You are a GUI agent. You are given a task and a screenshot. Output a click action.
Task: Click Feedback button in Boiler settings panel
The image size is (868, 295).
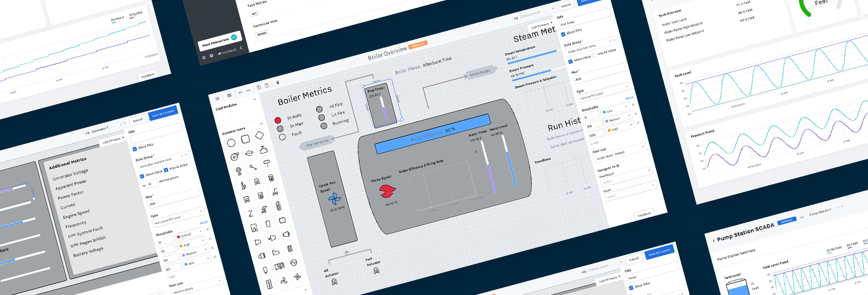[644, 214]
